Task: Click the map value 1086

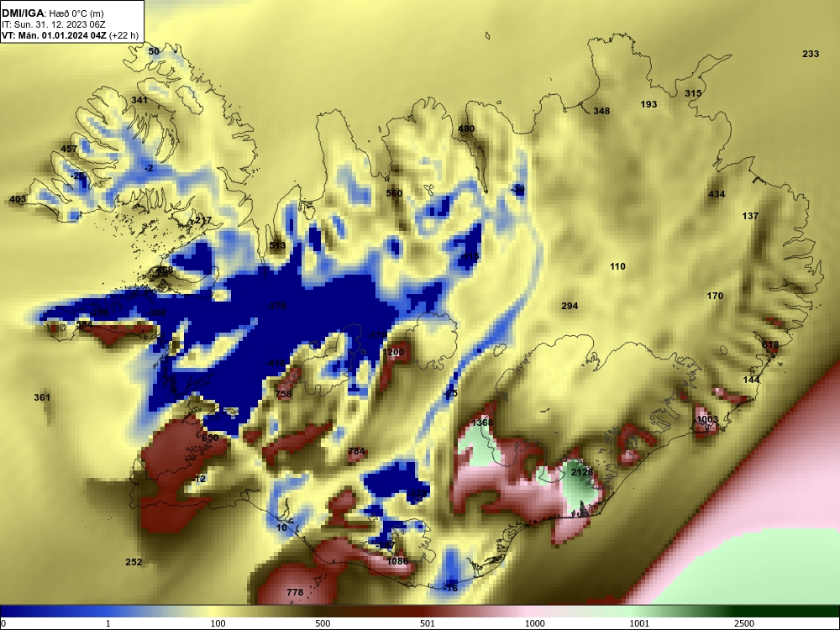Action: click(397, 561)
